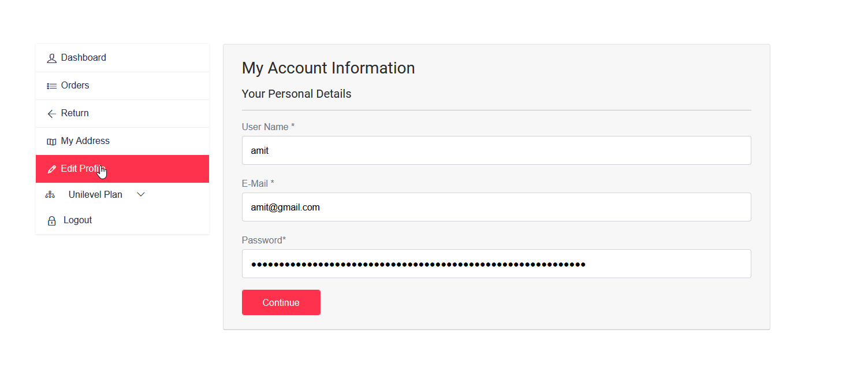Screen dimensions: 868x388
Task: Click the Unilevel Plan network icon
Action: [x=50, y=194]
